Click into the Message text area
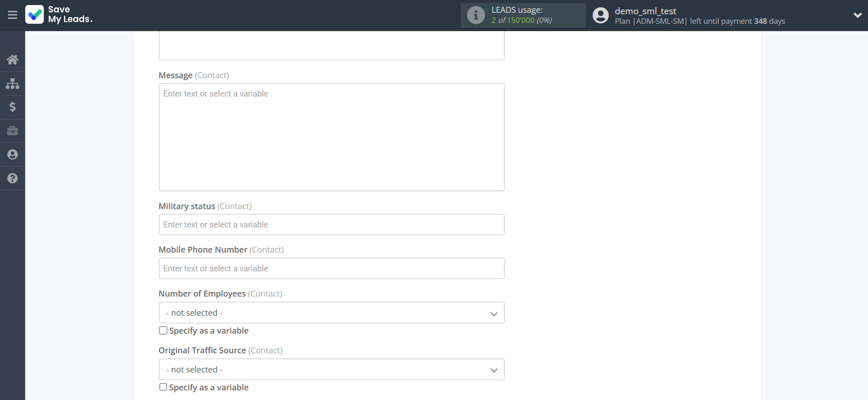868x400 pixels. click(x=331, y=137)
